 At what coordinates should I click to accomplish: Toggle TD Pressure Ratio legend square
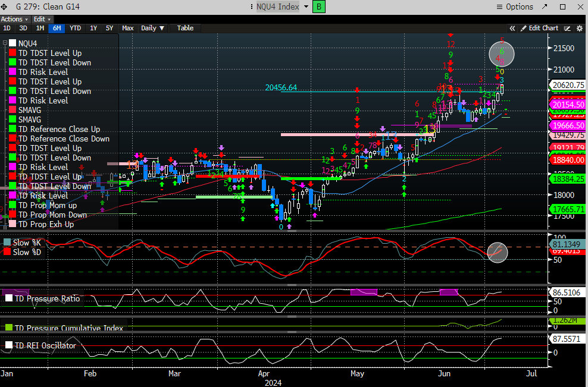coord(8,298)
